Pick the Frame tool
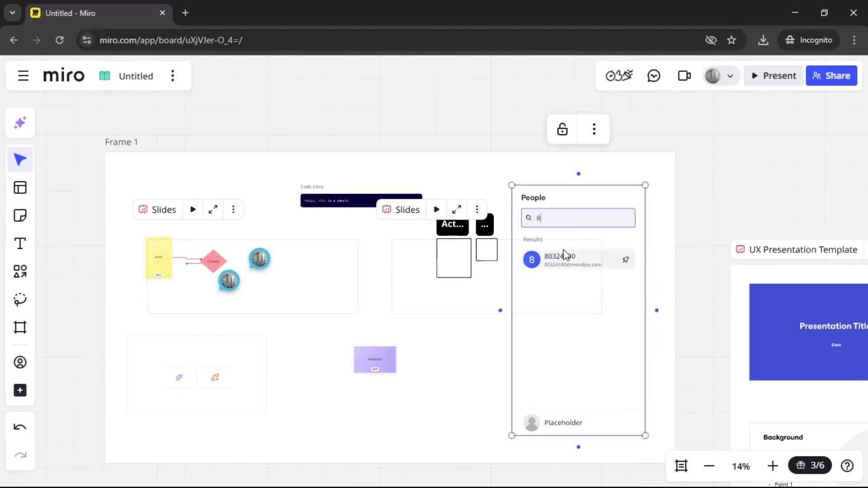868x488 pixels. coord(20,327)
